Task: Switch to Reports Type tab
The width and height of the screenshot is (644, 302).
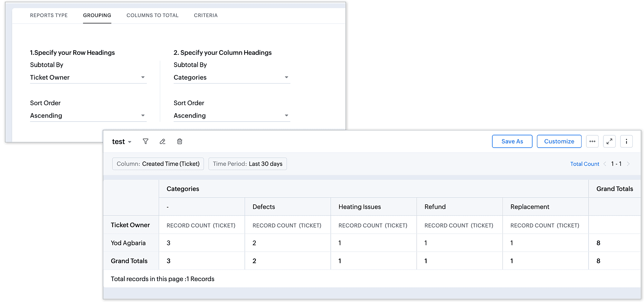Action: pyautogui.click(x=49, y=15)
